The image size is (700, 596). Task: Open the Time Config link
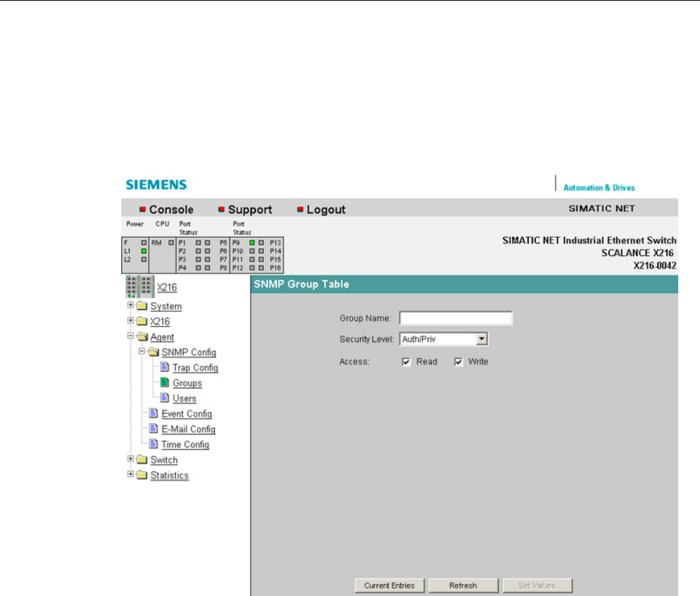[x=185, y=445]
